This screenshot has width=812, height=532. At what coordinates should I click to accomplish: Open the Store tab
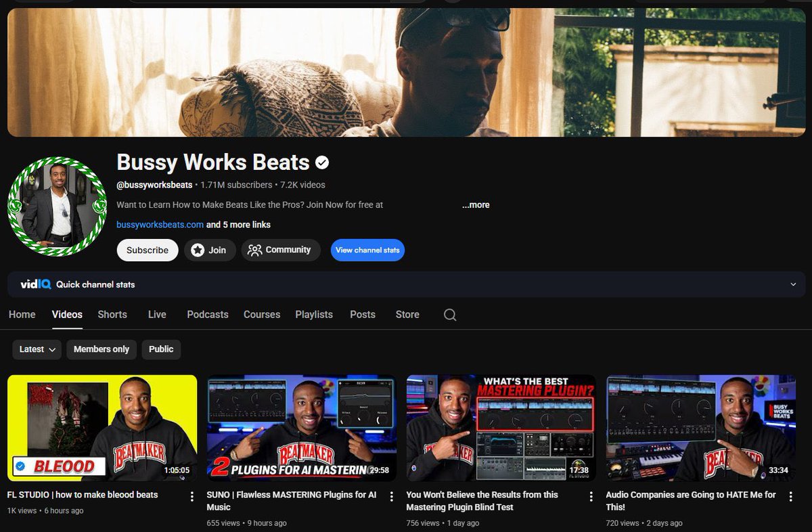407,314
